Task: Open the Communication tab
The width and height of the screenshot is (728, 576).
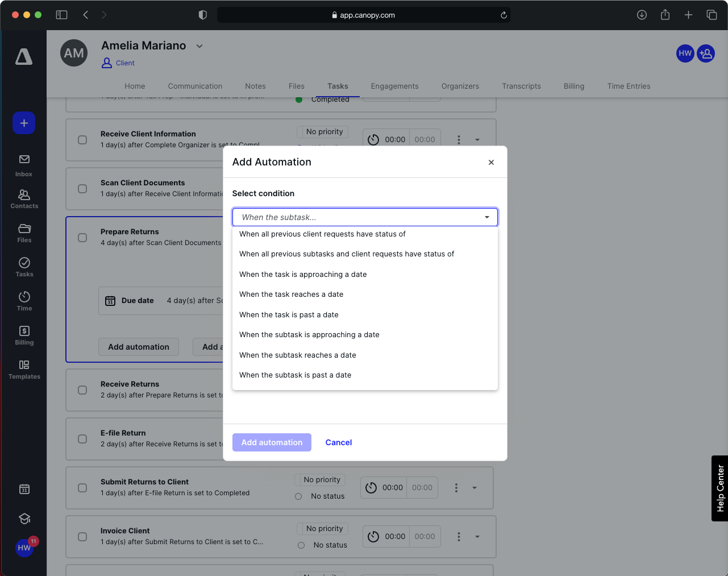Action: pyautogui.click(x=195, y=86)
